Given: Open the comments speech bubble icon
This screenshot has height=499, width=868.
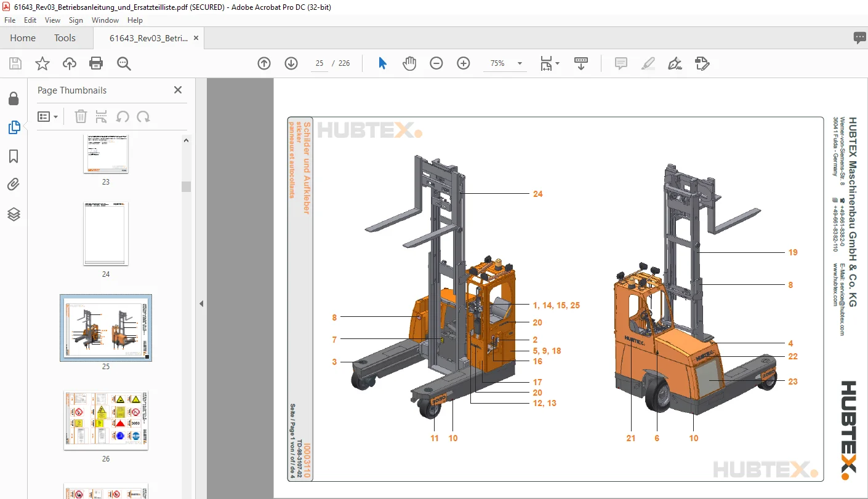Looking at the screenshot, I should (x=859, y=38).
